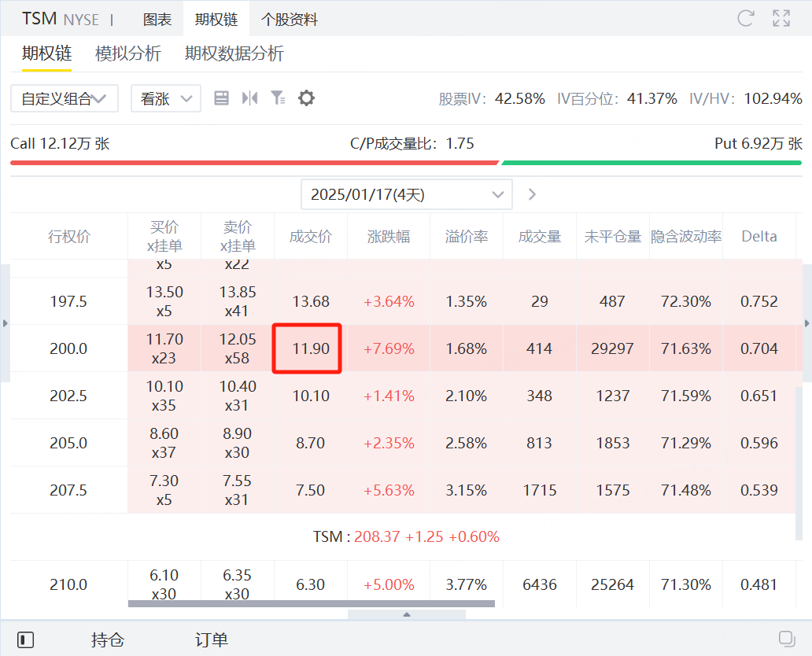Open the filter funnel icon
This screenshot has height=656, width=812.
278,98
